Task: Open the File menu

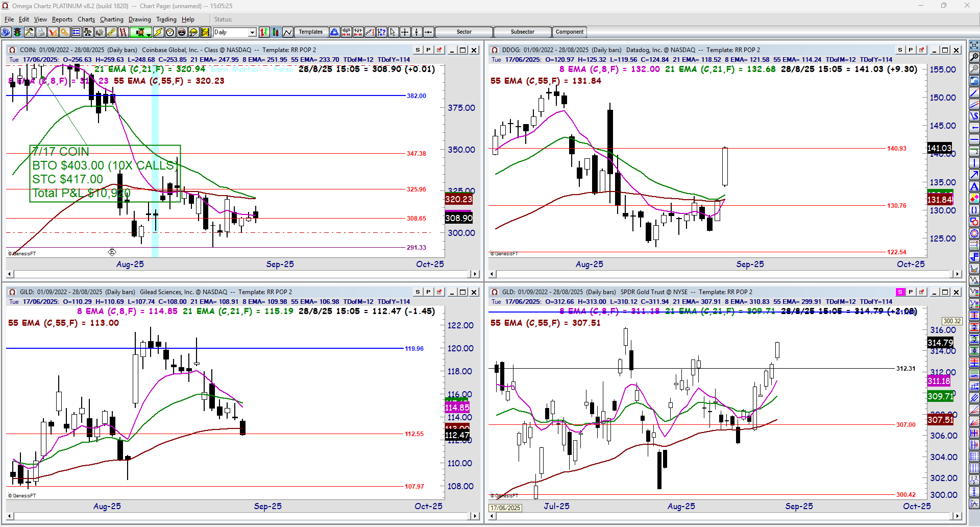Action: coord(9,19)
